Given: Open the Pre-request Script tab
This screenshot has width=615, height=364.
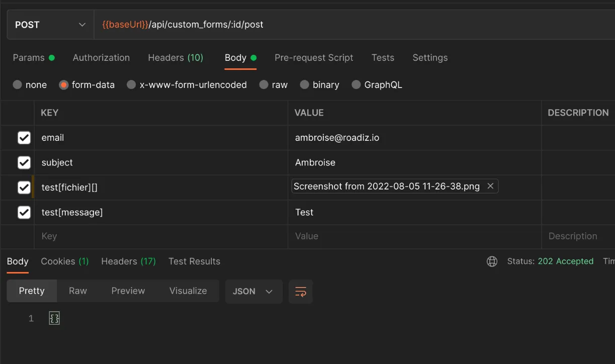Looking at the screenshot, I should (314, 58).
